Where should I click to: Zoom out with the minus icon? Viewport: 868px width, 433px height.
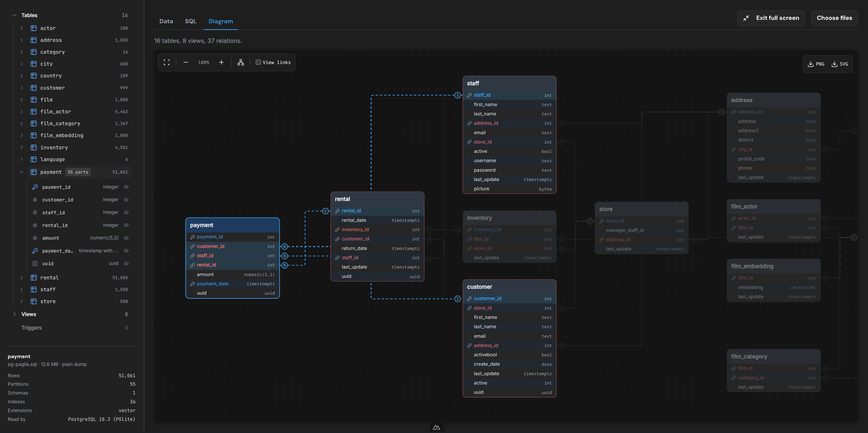click(x=186, y=62)
